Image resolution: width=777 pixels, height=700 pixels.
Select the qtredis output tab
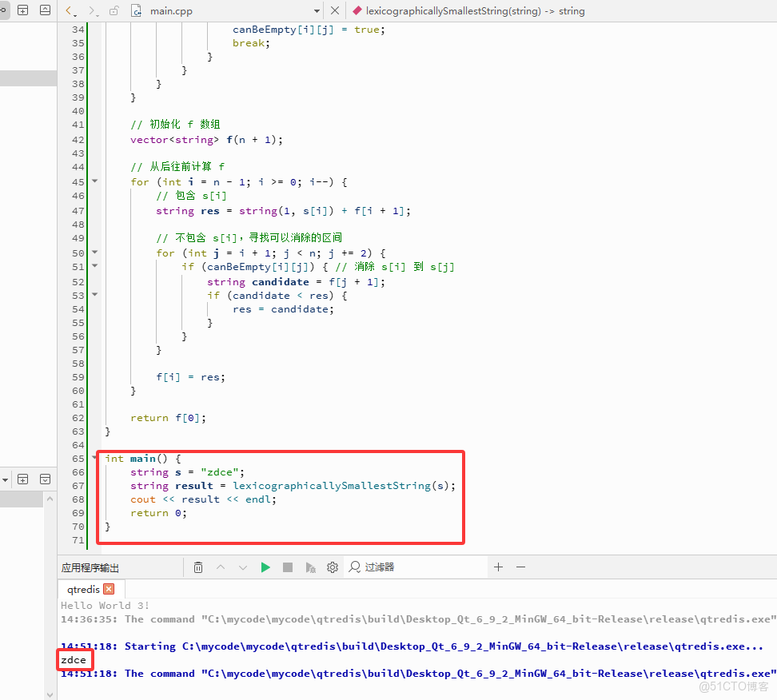click(83, 589)
